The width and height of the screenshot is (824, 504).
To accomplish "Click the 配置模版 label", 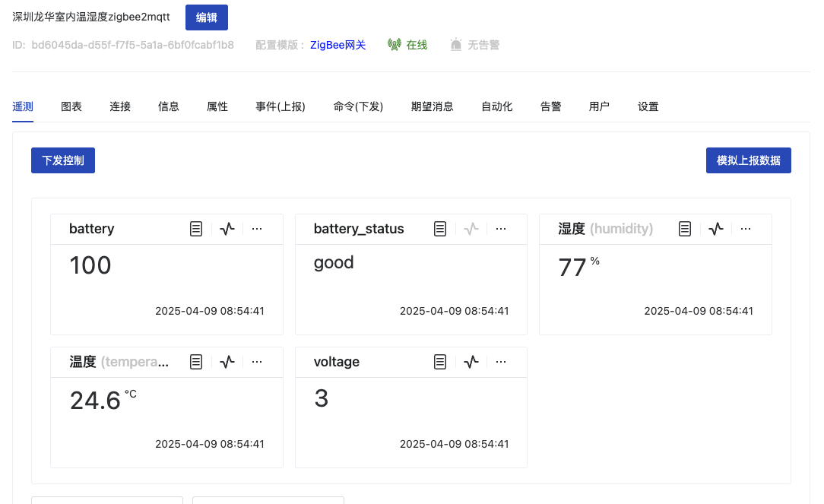I will coord(280,45).
